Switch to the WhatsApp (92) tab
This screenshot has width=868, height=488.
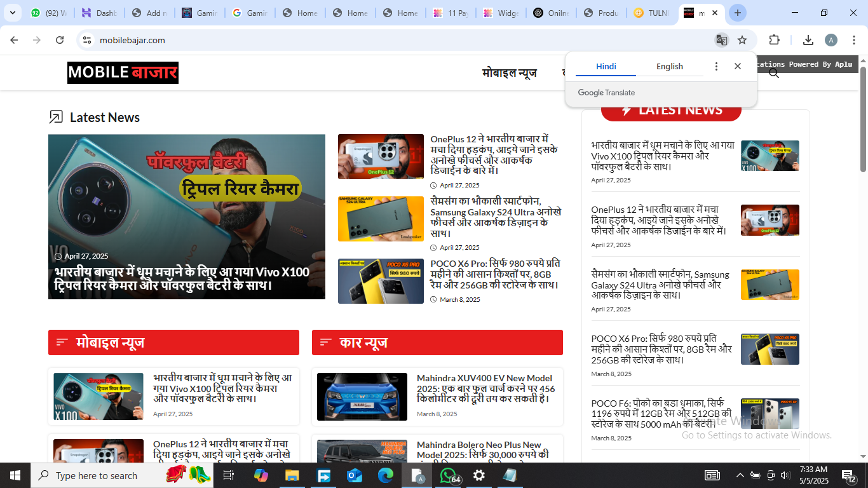pos(49,13)
